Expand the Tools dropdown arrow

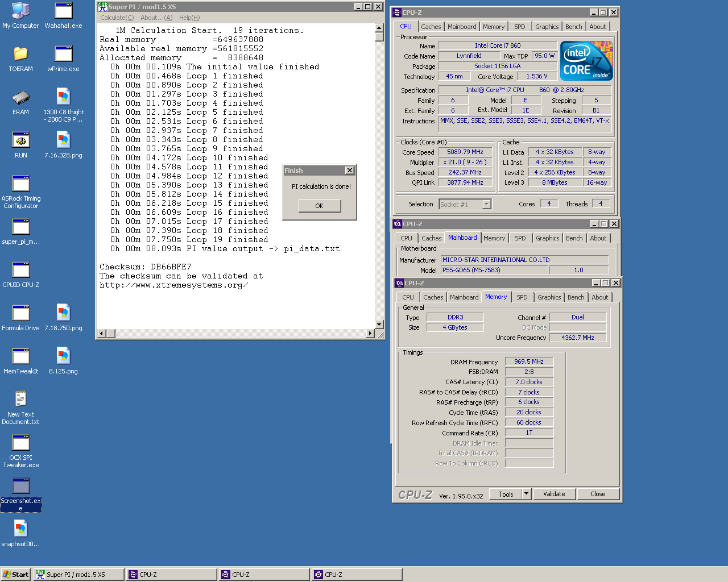point(526,494)
